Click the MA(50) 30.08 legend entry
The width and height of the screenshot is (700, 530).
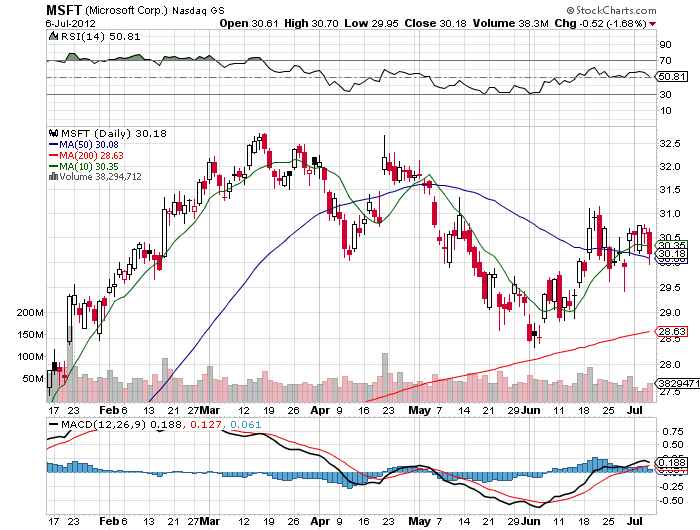[89, 145]
